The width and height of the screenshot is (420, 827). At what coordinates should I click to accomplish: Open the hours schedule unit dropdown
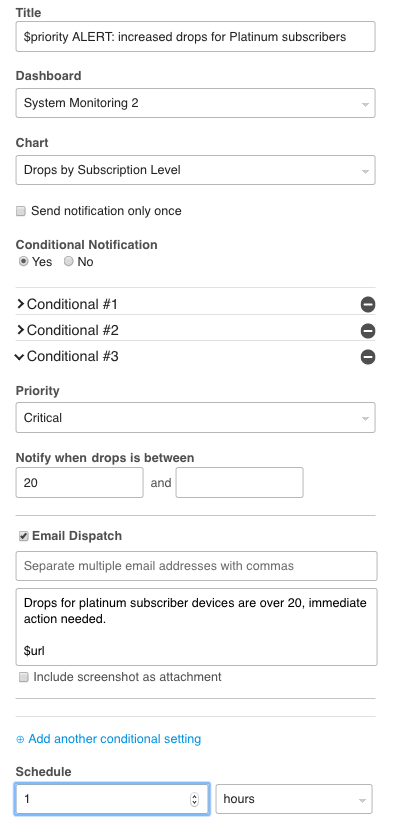pos(294,799)
